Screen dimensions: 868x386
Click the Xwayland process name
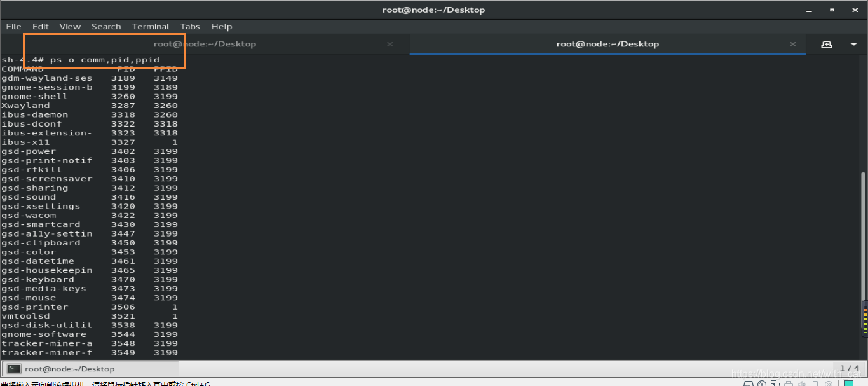25,106
